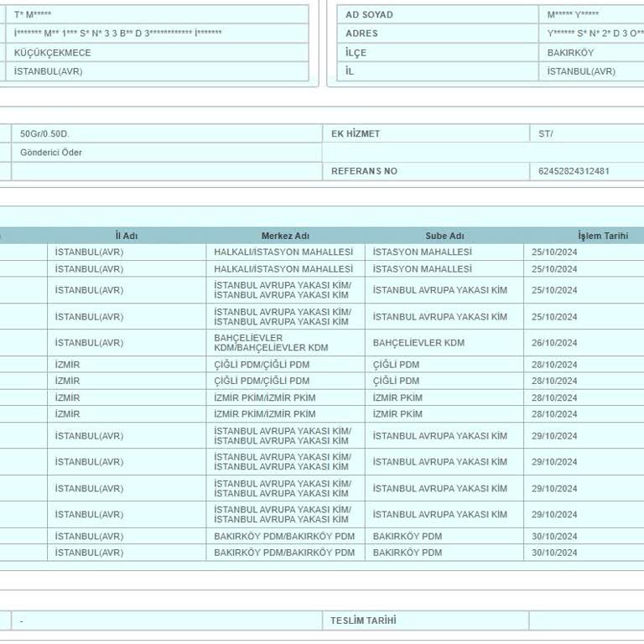Select the BAKIRKÖY district value
This screenshot has height=644, width=644.
(x=570, y=53)
